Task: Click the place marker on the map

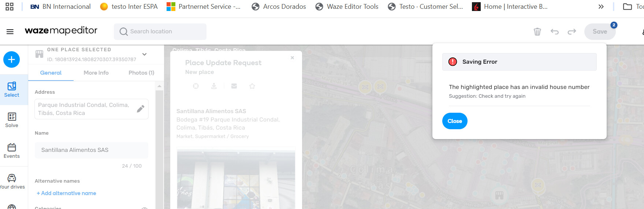Action: (499, 195)
